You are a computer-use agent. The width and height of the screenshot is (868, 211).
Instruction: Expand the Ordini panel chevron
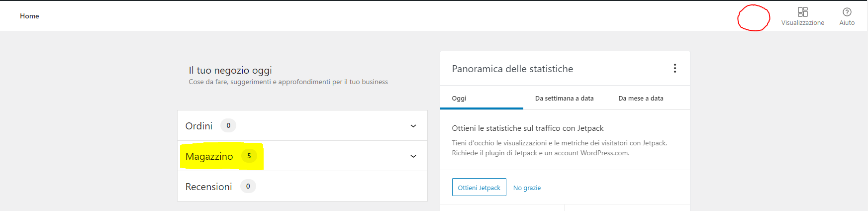pos(413,126)
